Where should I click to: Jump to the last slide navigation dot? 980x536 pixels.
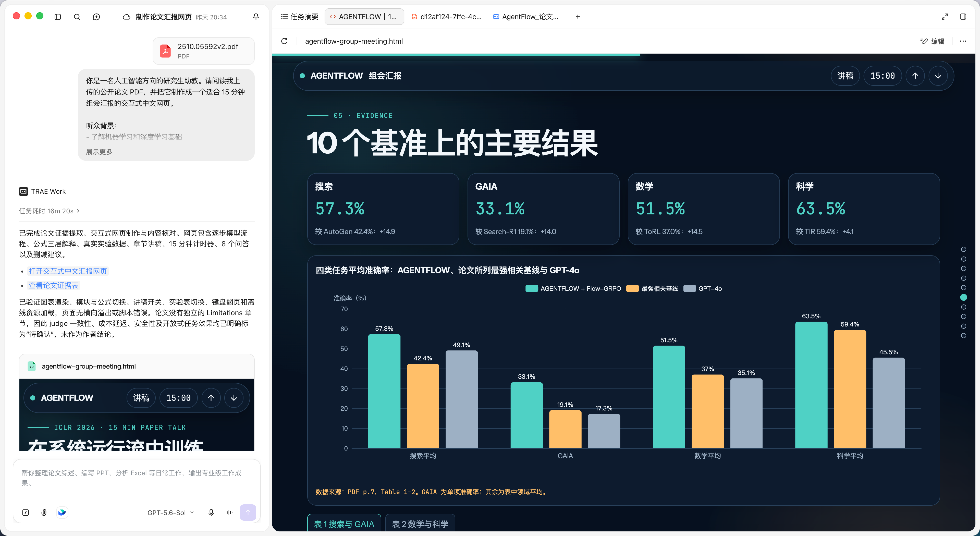point(963,336)
